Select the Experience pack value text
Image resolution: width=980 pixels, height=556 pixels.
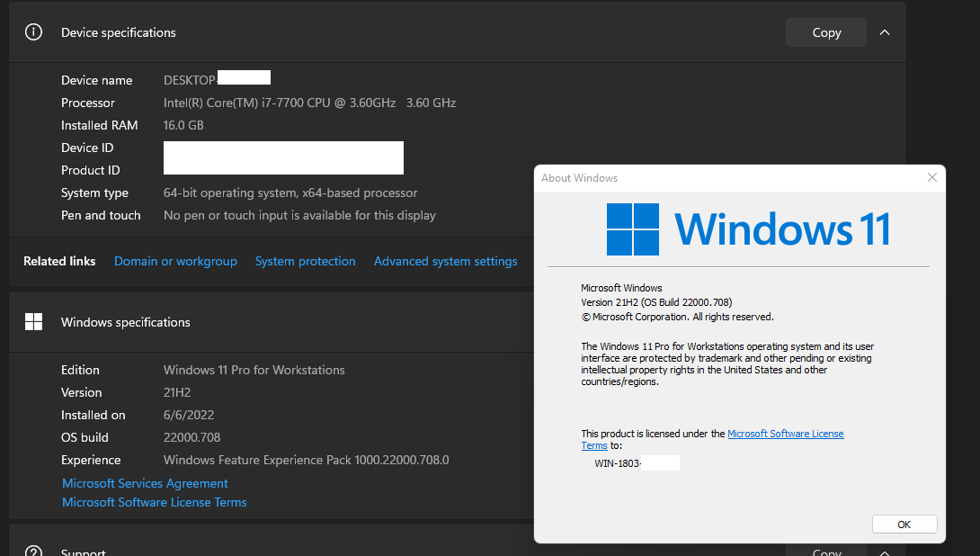[307, 460]
